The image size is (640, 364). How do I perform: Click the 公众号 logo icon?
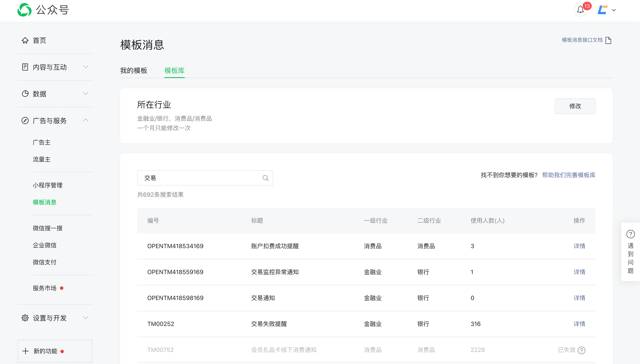[x=24, y=10]
